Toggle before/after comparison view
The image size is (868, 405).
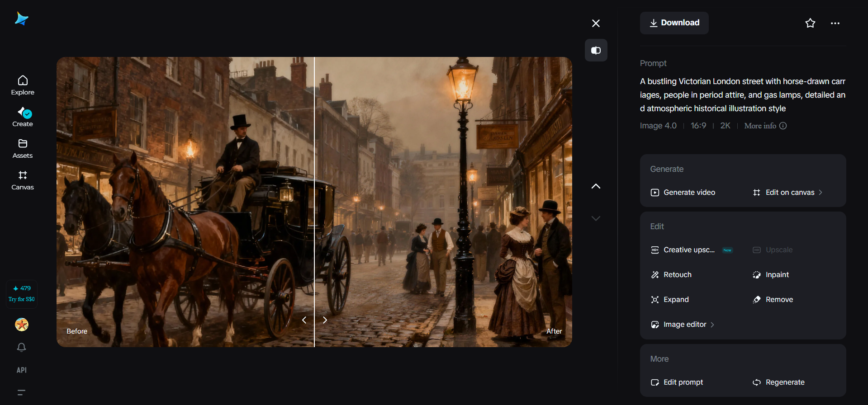pyautogui.click(x=596, y=50)
